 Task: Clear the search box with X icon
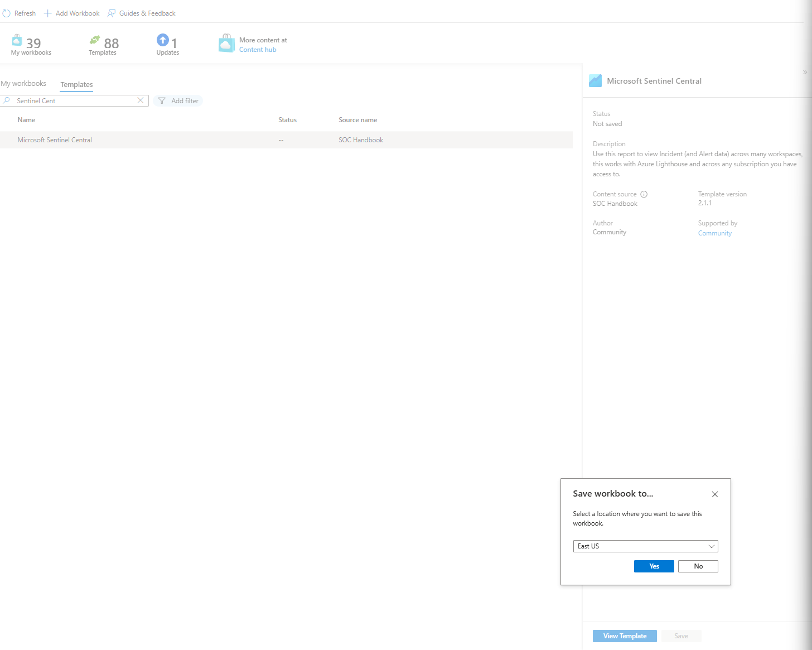pos(141,100)
